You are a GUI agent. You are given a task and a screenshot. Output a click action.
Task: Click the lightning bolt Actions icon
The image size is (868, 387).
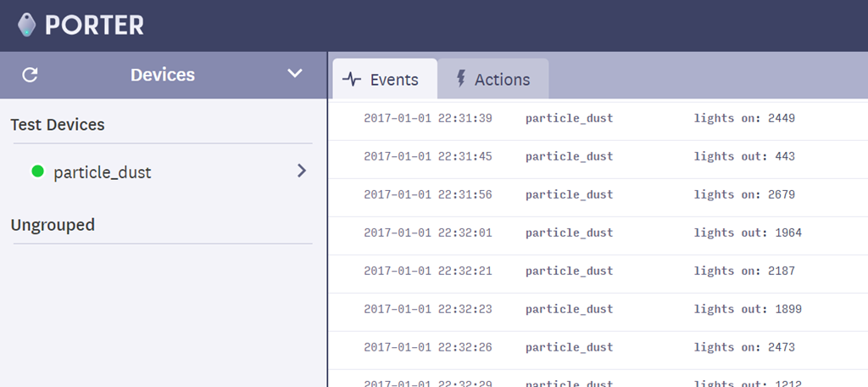[x=461, y=79]
